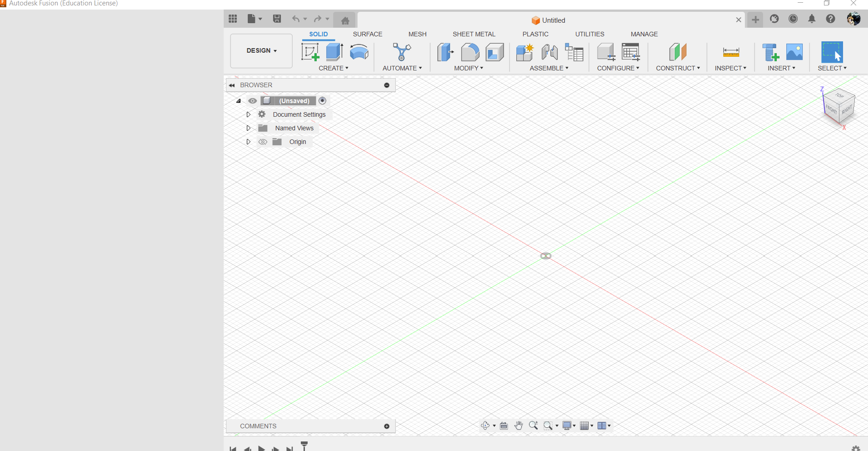
Task: Expand the Document Settings node
Action: tap(248, 114)
